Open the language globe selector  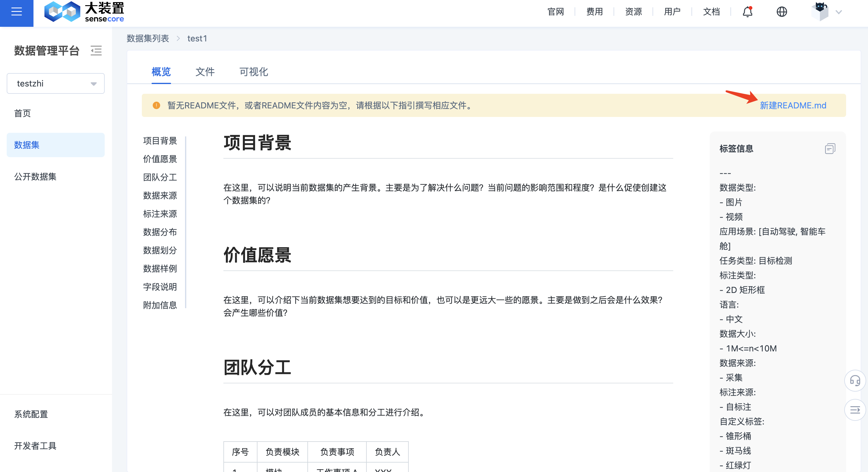pos(782,11)
